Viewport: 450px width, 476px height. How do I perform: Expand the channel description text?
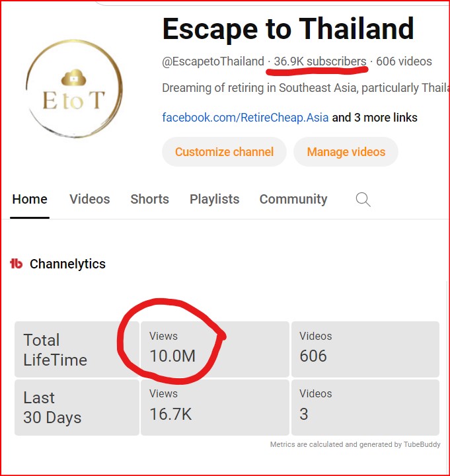299,88
